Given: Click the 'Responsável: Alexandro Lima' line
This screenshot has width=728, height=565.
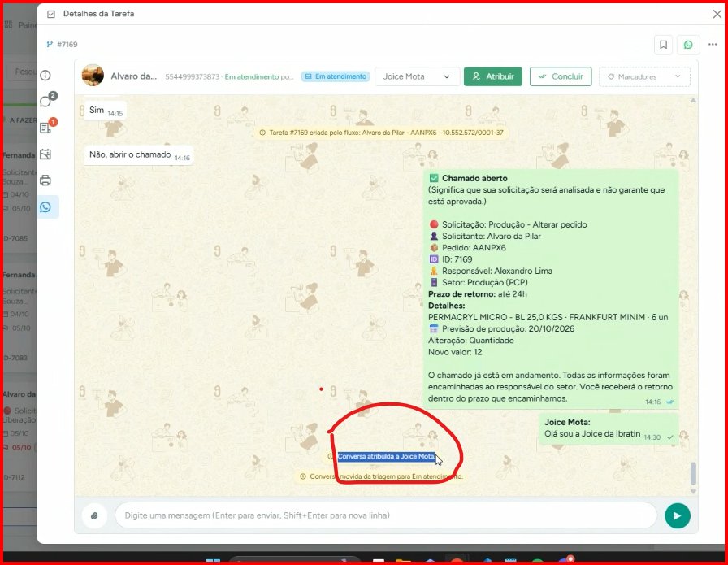Looking at the screenshot, I should pyautogui.click(x=491, y=271).
